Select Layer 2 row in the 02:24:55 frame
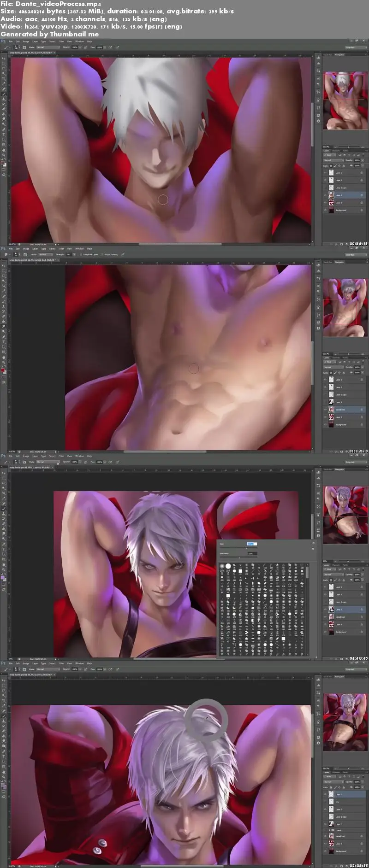Viewport: 369px width, 868px height. [x=344, y=794]
